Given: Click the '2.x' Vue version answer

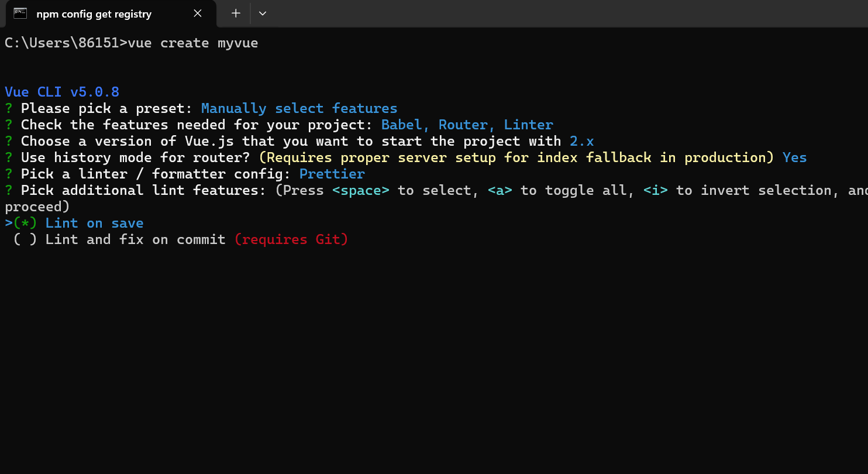Looking at the screenshot, I should [582, 141].
